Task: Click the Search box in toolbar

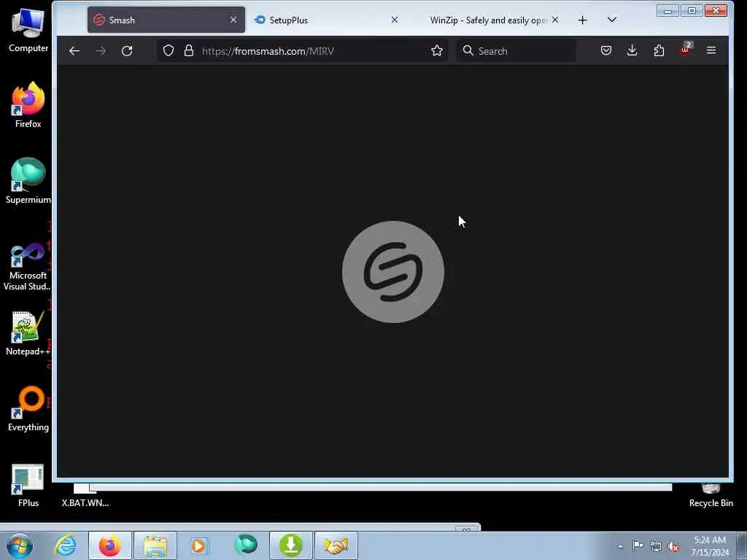Action: (x=516, y=51)
